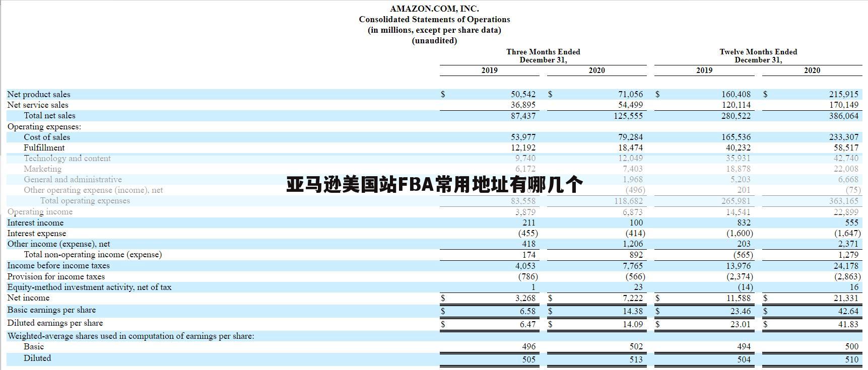Screen dimensions: 868x370
Task: Select 'Basic earnings per share' label
Action: [x=51, y=310]
